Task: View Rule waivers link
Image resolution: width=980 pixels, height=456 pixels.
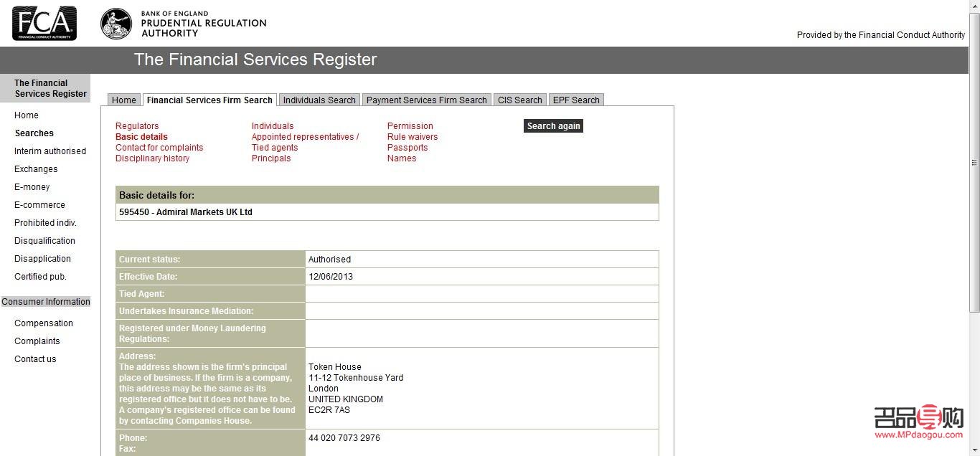Action: click(x=413, y=137)
